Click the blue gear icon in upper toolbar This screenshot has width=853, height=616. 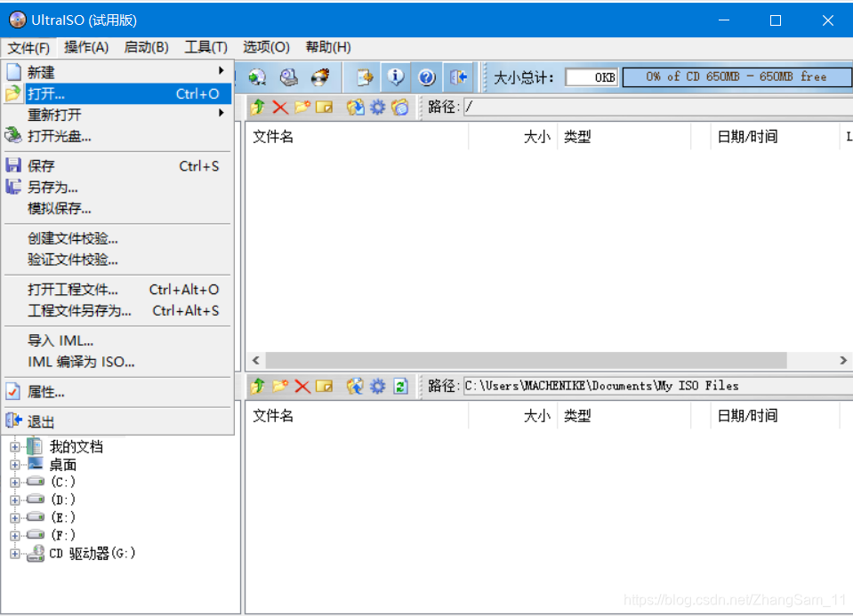click(x=377, y=107)
